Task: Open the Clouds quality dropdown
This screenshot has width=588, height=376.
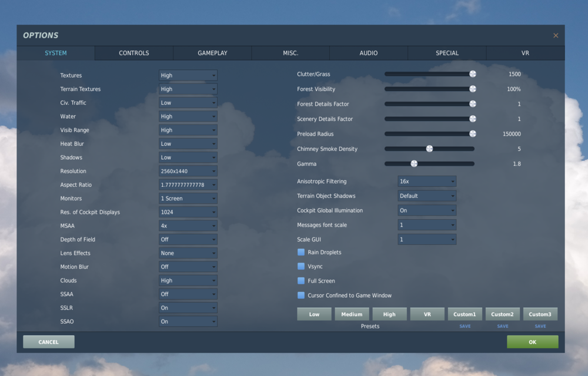Action: click(x=188, y=280)
